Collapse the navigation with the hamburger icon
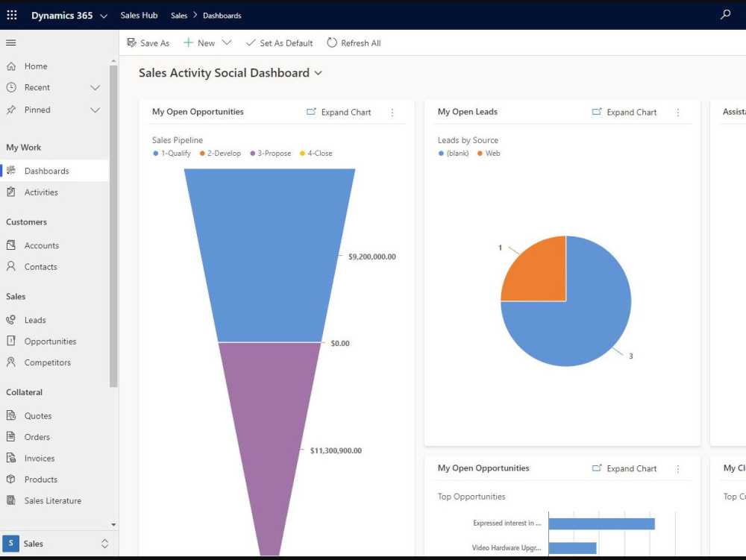The height and width of the screenshot is (560, 746). [10, 43]
